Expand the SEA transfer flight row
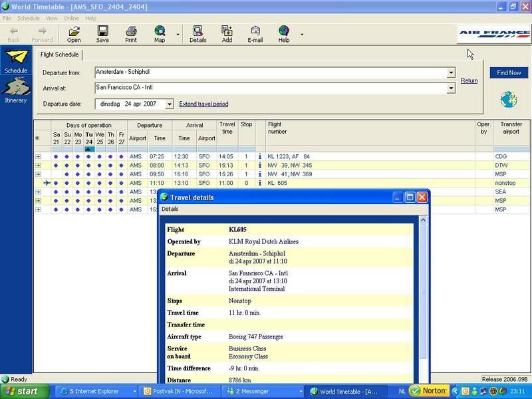This screenshot has height=399, width=532. click(38, 192)
